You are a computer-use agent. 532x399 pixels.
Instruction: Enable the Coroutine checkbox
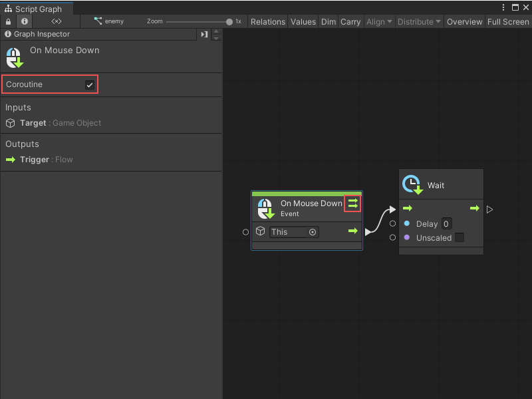click(x=90, y=84)
